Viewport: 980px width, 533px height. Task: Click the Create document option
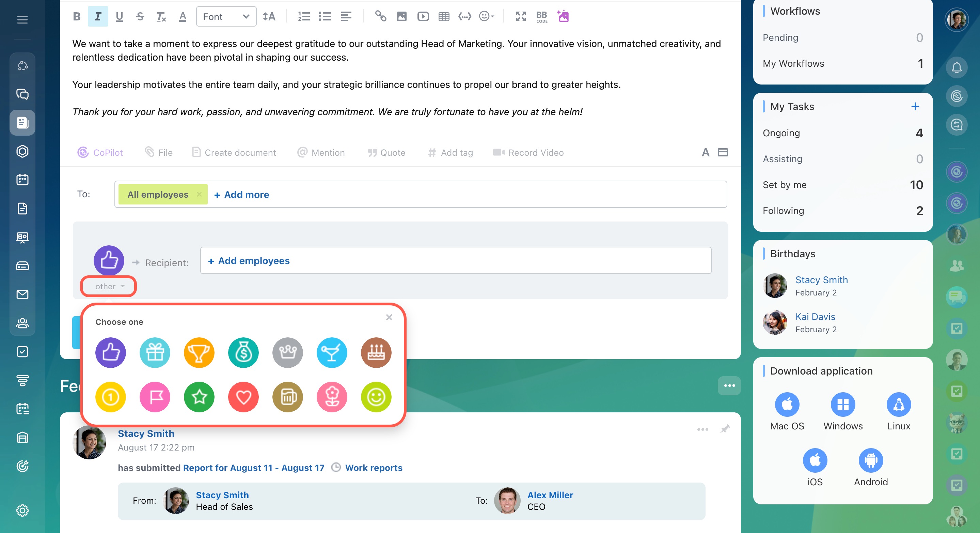[x=234, y=153]
